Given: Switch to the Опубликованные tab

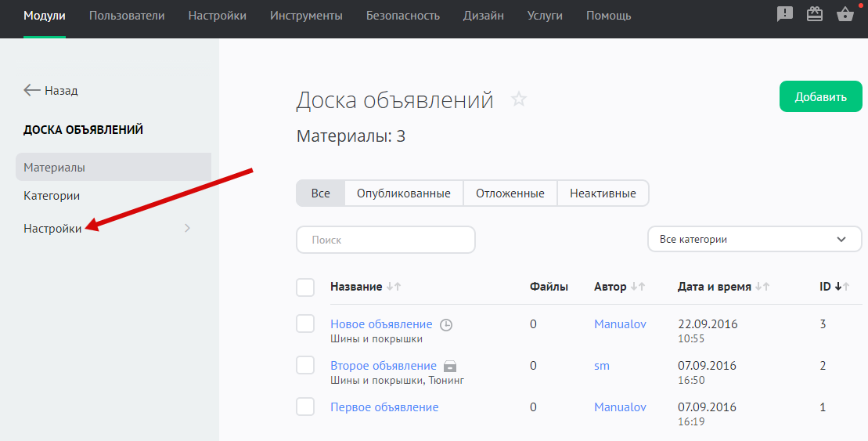Looking at the screenshot, I should (x=403, y=193).
